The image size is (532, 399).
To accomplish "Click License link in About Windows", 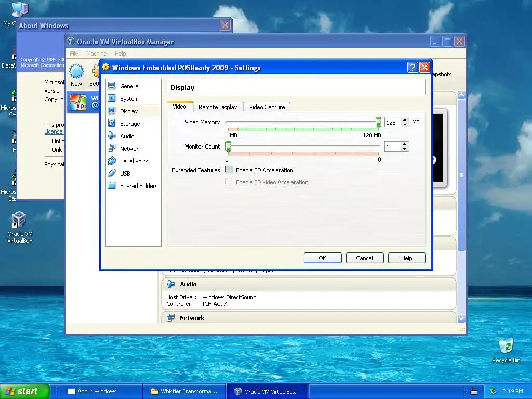I will pyautogui.click(x=54, y=131).
